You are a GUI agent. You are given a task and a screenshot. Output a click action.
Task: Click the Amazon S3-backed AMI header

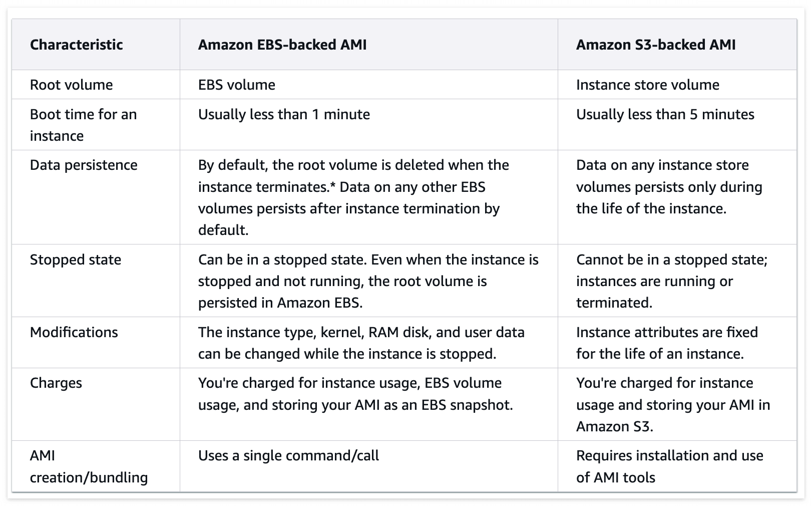(x=656, y=45)
